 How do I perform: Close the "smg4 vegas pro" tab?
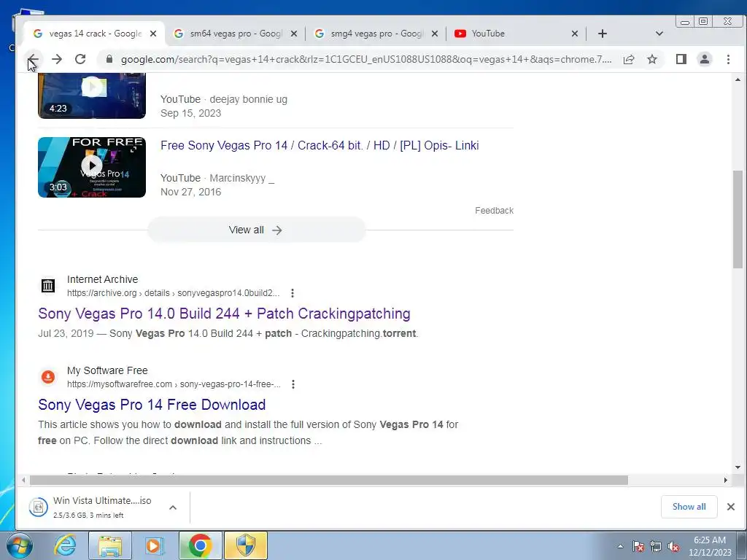[435, 34]
